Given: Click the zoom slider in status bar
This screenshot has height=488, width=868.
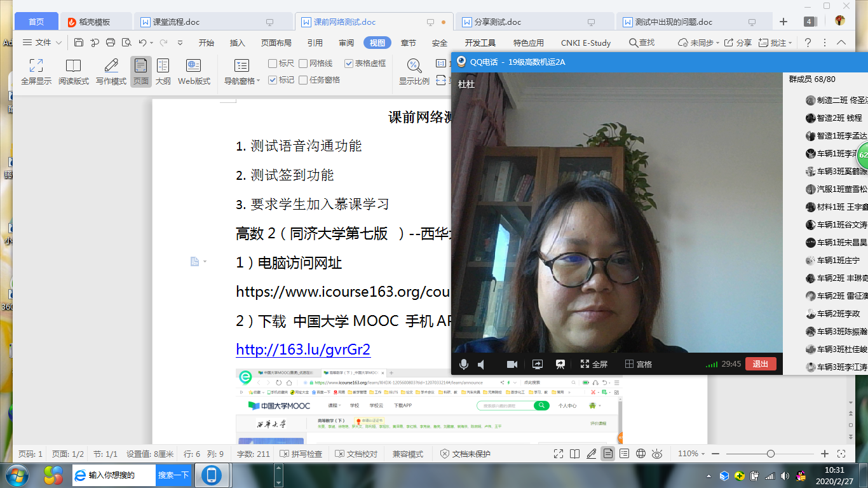Looking at the screenshot, I should [770, 454].
